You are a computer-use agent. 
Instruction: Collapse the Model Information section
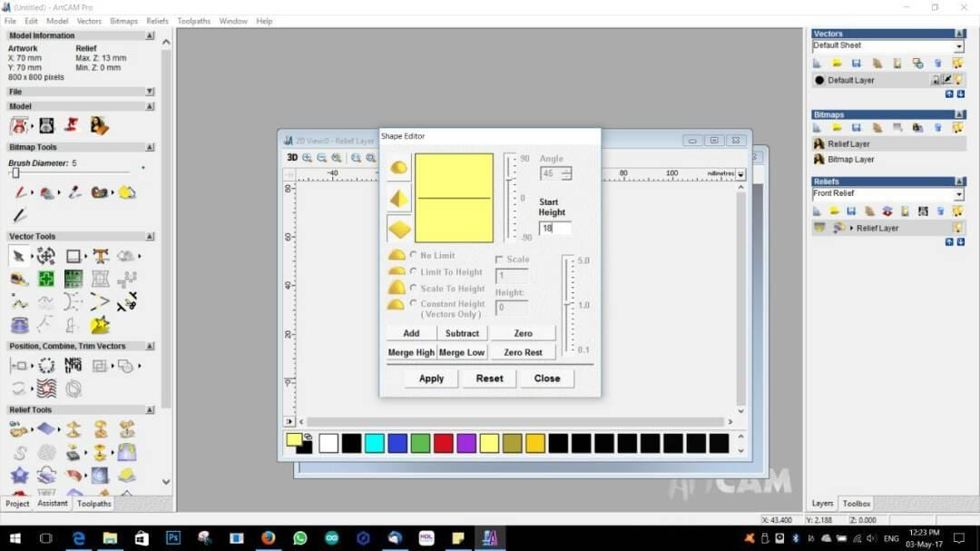[150, 35]
